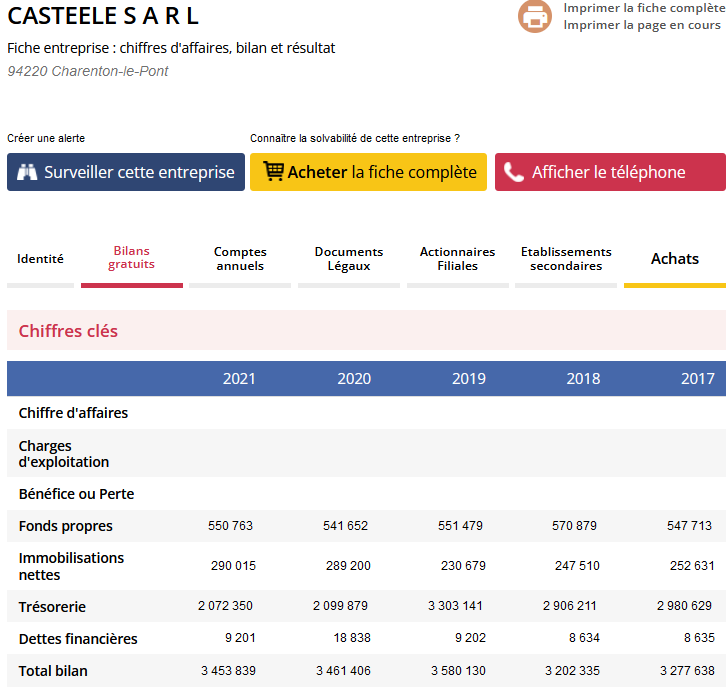This screenshot has height=687, width=726.
Task: Click the binoculars icon on Surveiller button
Action: click(x=27, y=172)
